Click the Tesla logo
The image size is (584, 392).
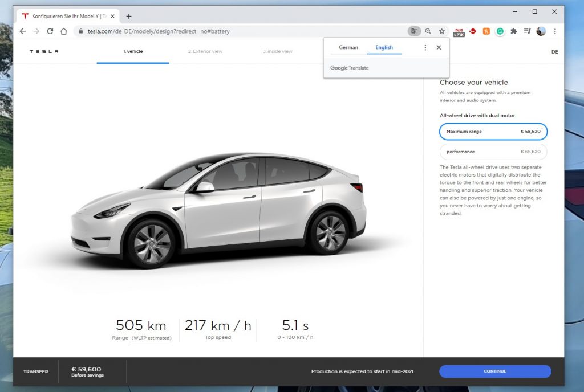pyautogui.click(x=44, y=51)
